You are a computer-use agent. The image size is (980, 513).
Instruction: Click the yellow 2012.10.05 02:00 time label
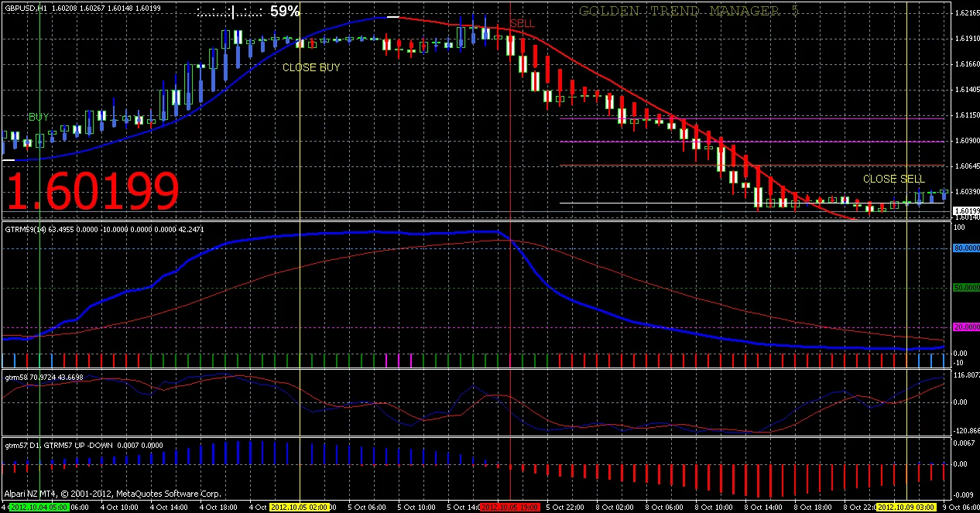pyautogui.click(x=300, y=508)
